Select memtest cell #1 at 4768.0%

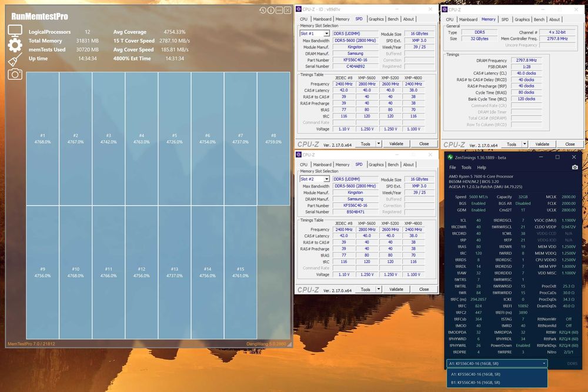[42, 139]
